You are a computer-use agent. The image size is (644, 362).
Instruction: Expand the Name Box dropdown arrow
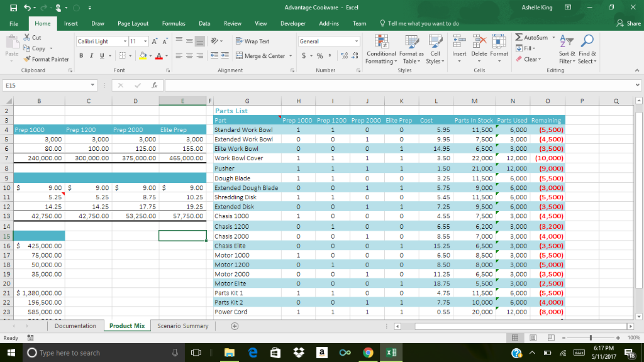[93, 85]
